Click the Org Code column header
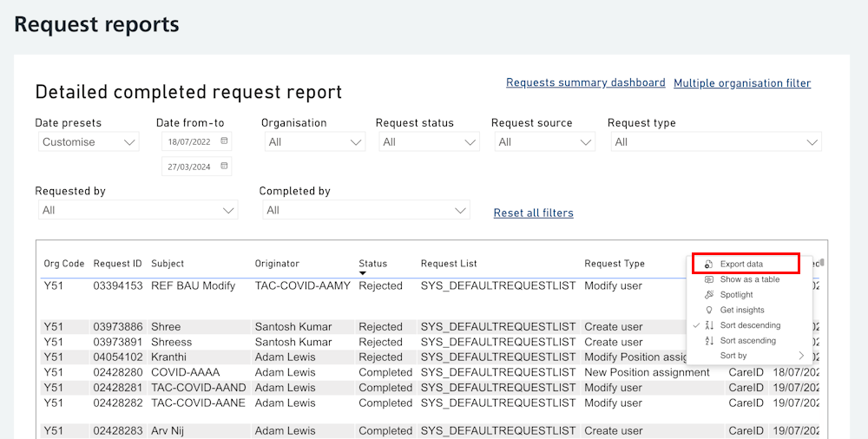The height and width of the screenshot is (439, 868). (x=63, y=264)
